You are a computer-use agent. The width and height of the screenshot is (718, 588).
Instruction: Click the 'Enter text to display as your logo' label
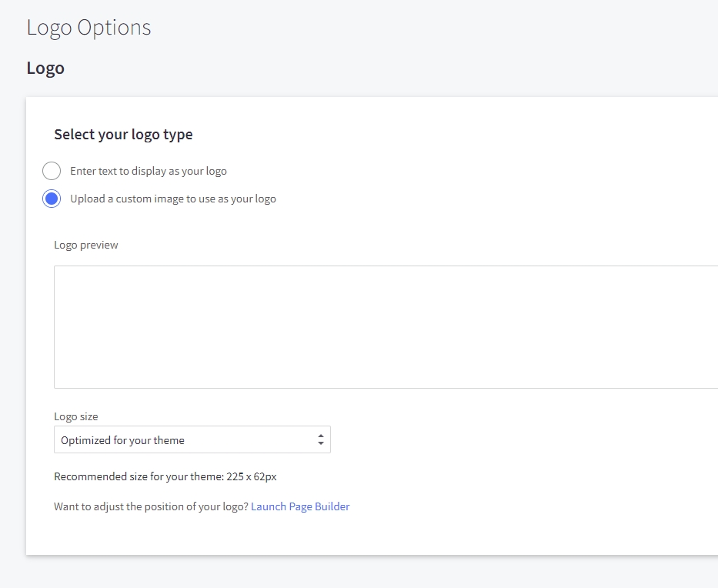(x=148, y=171)
